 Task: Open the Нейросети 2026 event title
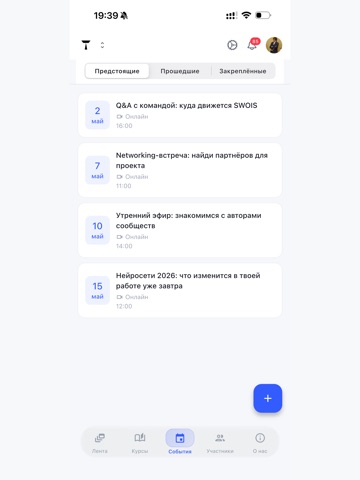click(x=188, y=281)
